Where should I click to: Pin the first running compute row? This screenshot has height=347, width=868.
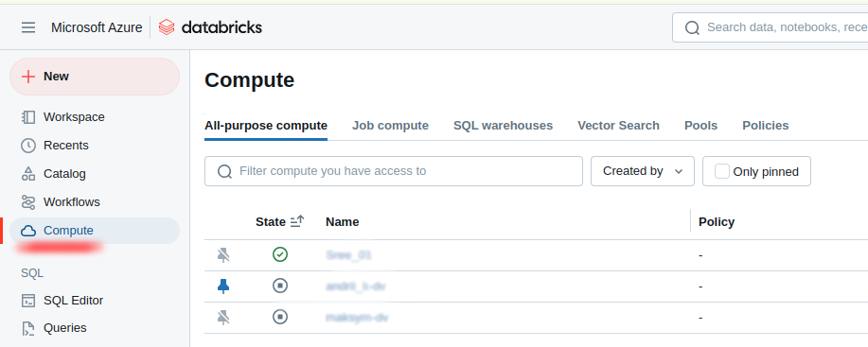click(x=223, y=255)
